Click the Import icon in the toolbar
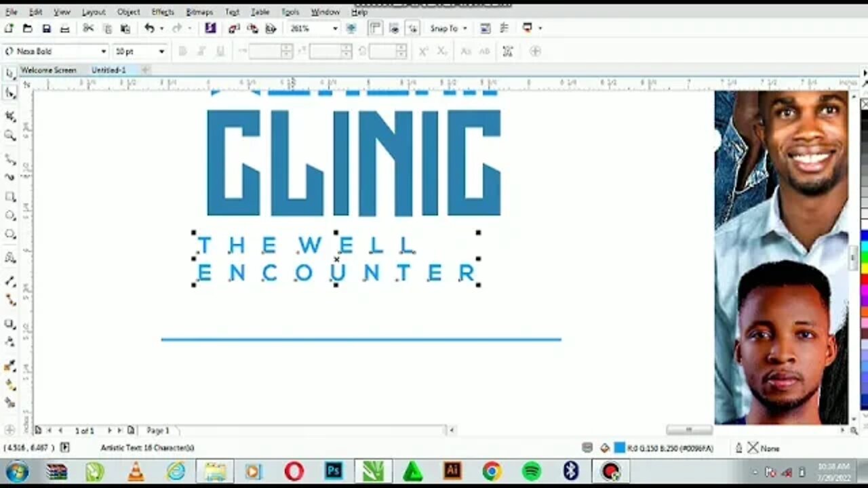The width and height of the screenshot is (868, 488). (234, 28)
